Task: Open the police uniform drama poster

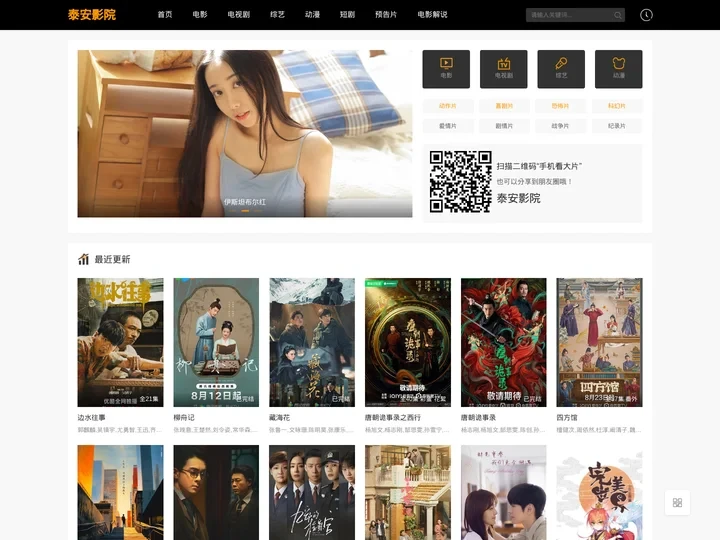Action: tap(312, 492)
